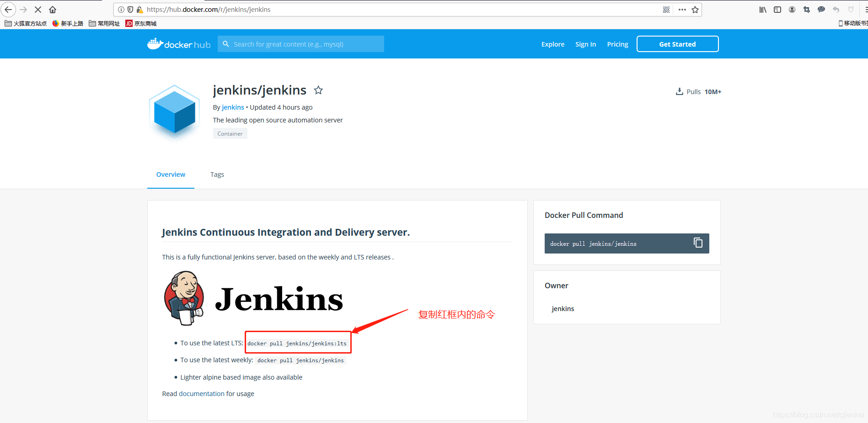Go to the Pricing page
The height and width of the screenshot is (423, 868).
pyautogui.click(x=617, y=44)
